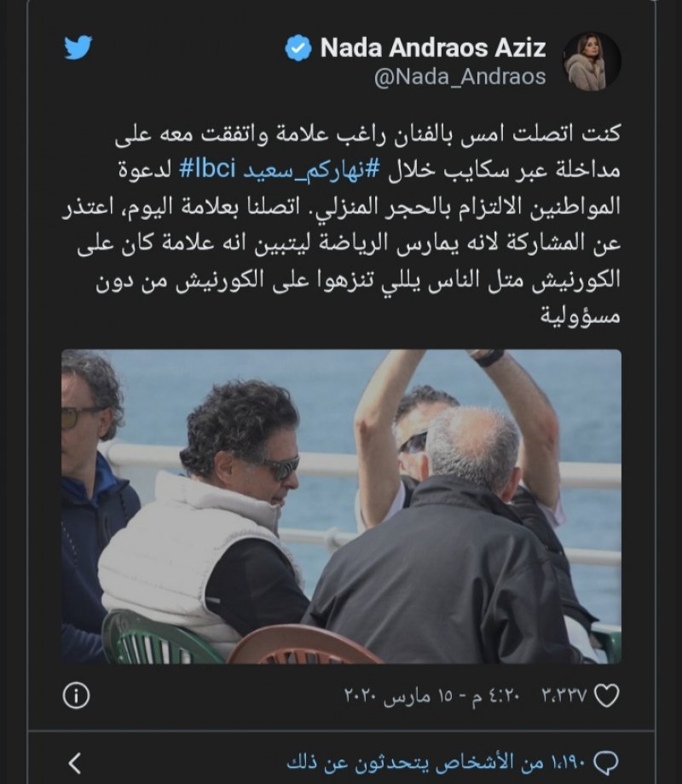Like the tweet with heart icon
682x784 pixels.
coord(606,695)
